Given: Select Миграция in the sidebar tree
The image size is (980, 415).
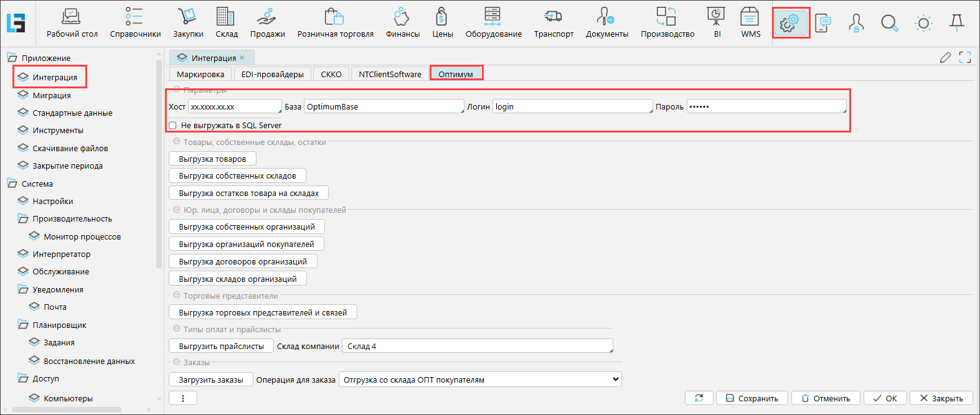Looking at the screenshot, I should (52, 95).
